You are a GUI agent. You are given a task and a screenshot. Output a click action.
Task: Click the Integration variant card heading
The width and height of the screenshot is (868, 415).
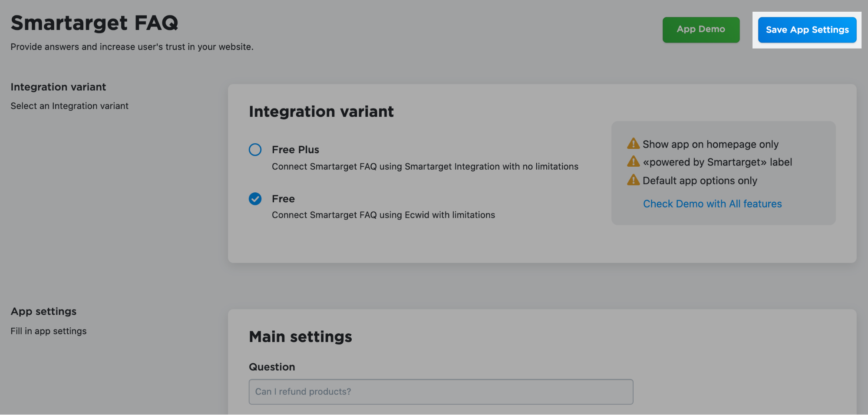(321, 112)
